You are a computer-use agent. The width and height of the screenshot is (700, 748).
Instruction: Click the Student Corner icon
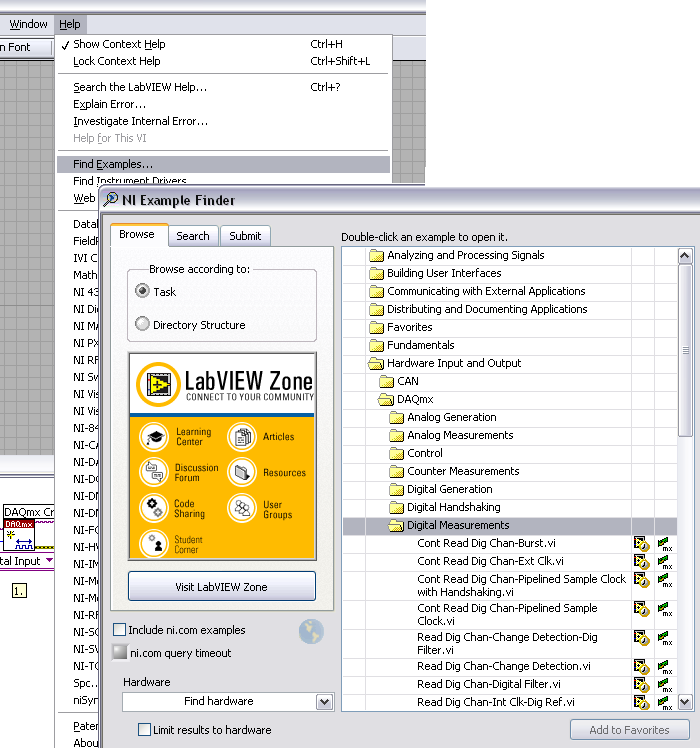155,543
